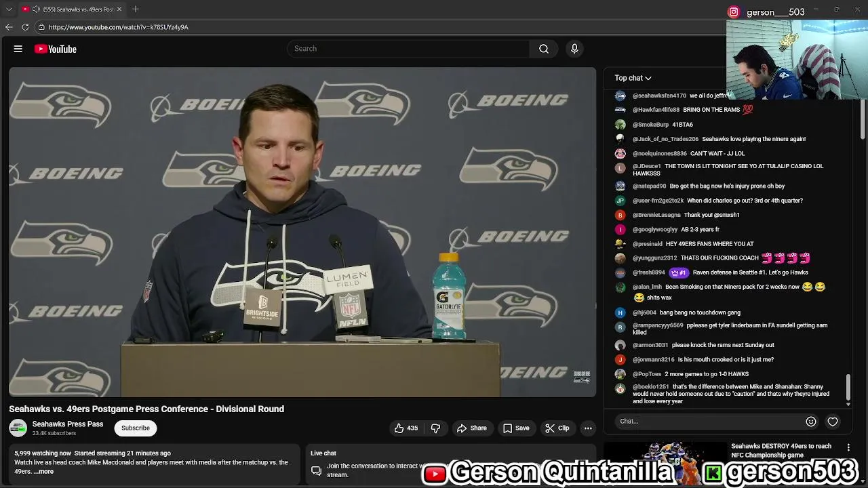
Task: Click @JDeuce1 avatar in chat
Action: click(620, 167)
